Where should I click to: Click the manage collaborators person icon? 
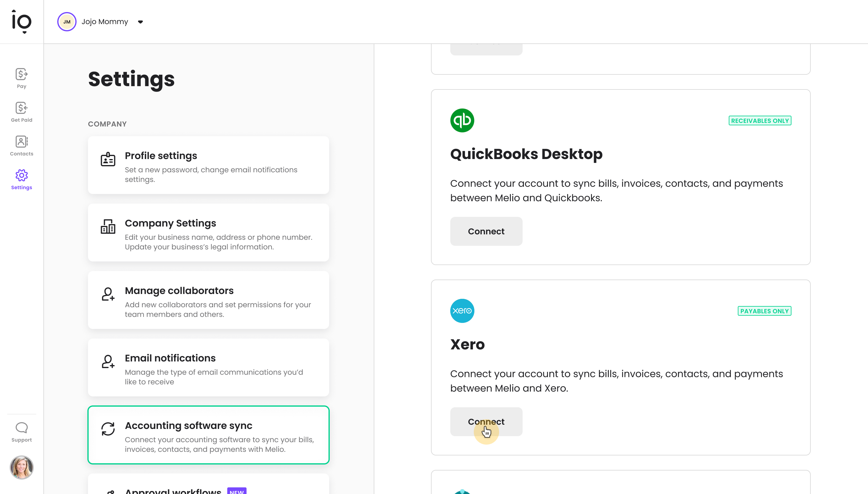pos(108,294)
